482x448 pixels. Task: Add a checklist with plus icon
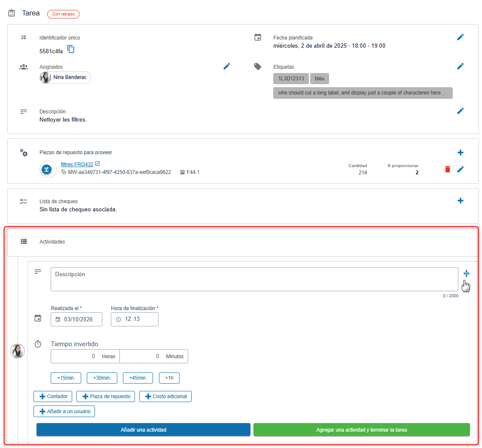coord(460,201)
